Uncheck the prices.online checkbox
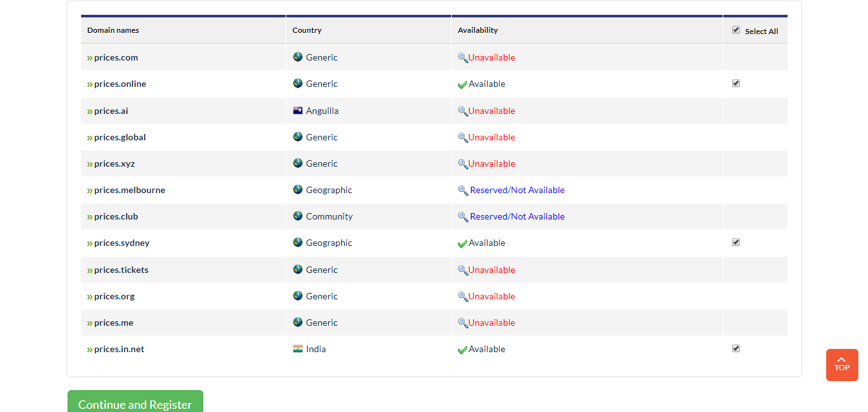This screenshot has height=412, width=868. pyautogui.click(x=736, y=83)
